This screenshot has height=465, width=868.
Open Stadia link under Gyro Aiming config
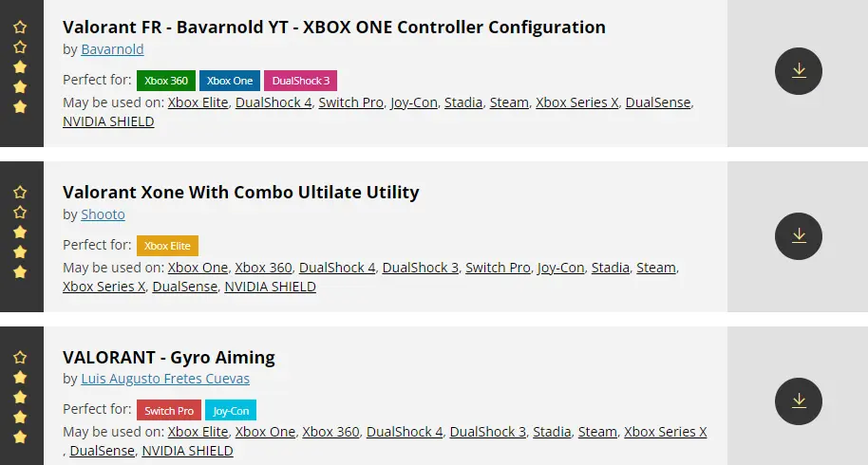pos(552,432)
